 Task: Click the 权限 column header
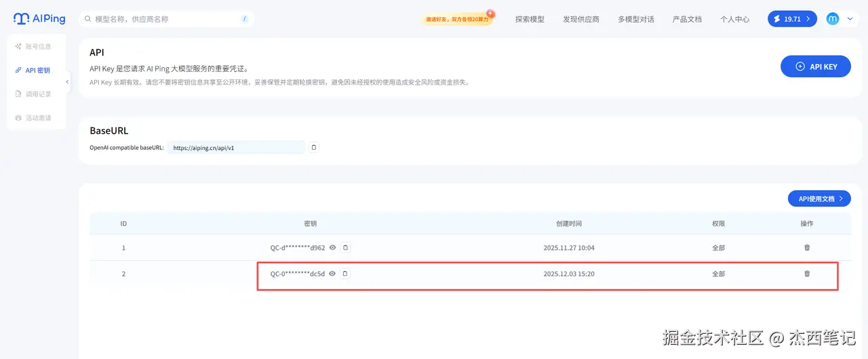click(x=719, y=223)
